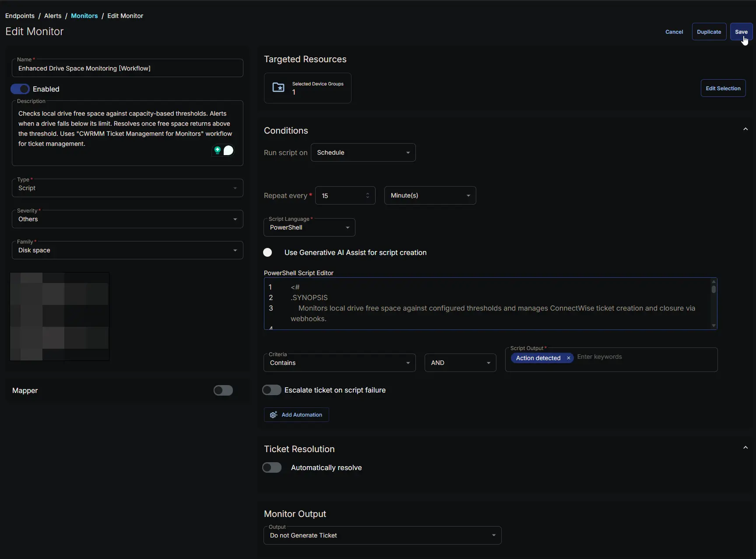The width and height of the screenshot is (756, 559).
Task: Click Add Automation button
Action: (296, 415)
